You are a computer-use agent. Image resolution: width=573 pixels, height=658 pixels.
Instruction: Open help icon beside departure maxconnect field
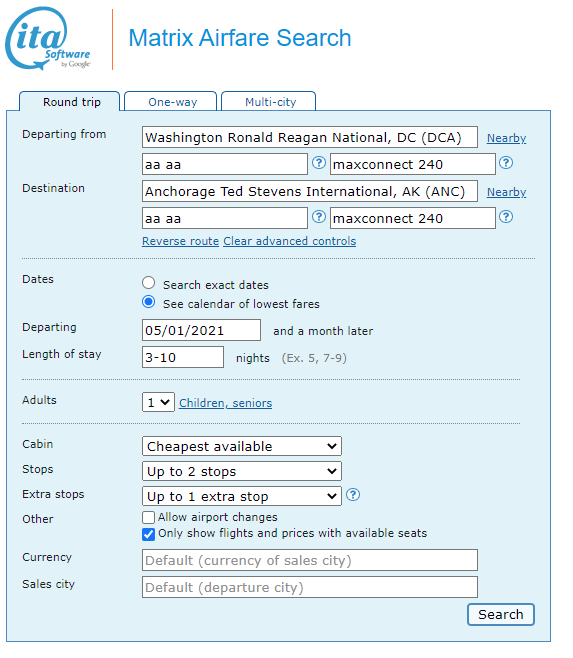(506, 162)
